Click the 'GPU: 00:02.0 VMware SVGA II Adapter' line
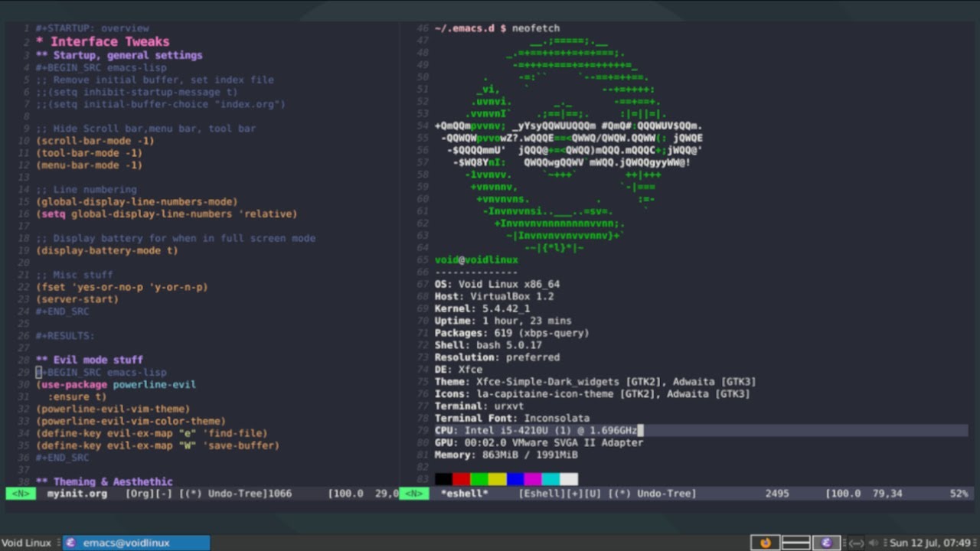The height and width of the screenshot is (551, 980). (x=539, y=442)
